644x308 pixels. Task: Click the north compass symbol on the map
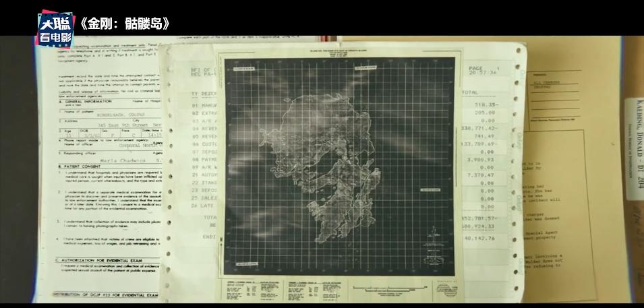tap(433, 236)
